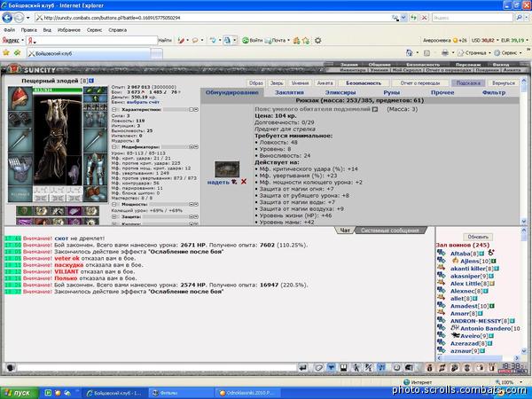Click the favorites star icon

click(x=6, y=53)
